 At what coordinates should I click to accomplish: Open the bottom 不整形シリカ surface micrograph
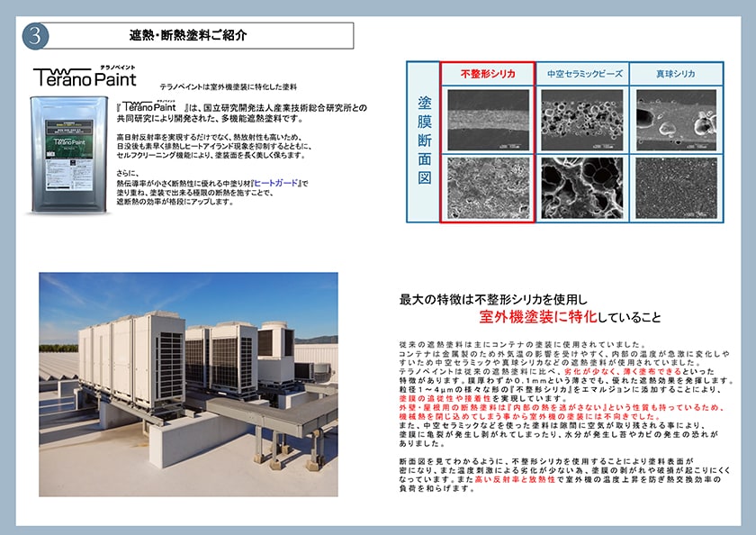tap(488, 188)
